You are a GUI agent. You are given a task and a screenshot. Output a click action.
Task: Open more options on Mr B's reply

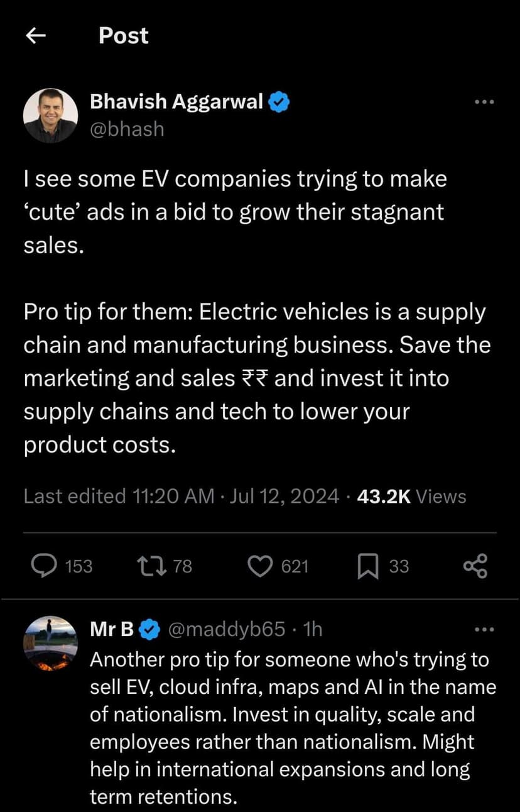(484, 629)
